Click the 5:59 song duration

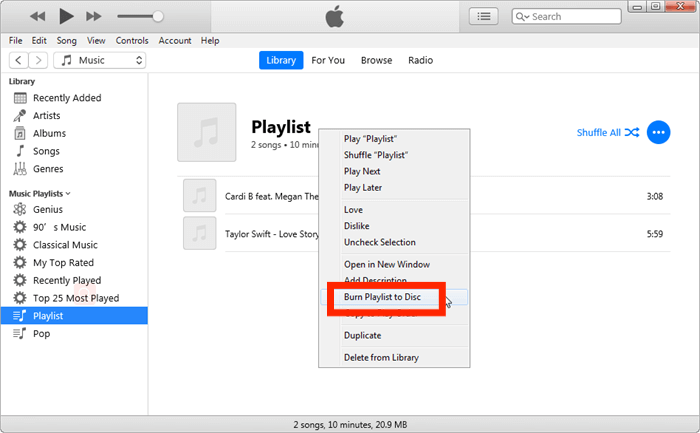click(x=654, y=234)
